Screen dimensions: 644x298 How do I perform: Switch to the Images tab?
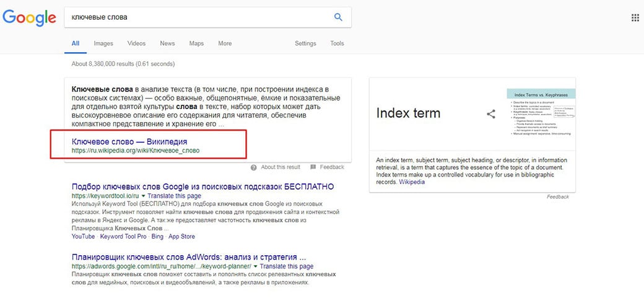[103, 43]
